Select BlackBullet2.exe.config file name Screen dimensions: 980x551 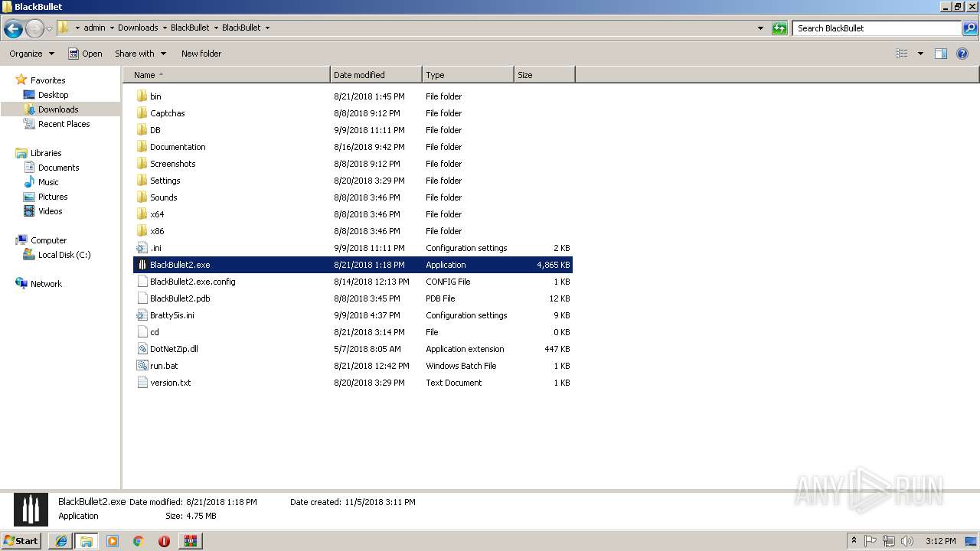193,282
